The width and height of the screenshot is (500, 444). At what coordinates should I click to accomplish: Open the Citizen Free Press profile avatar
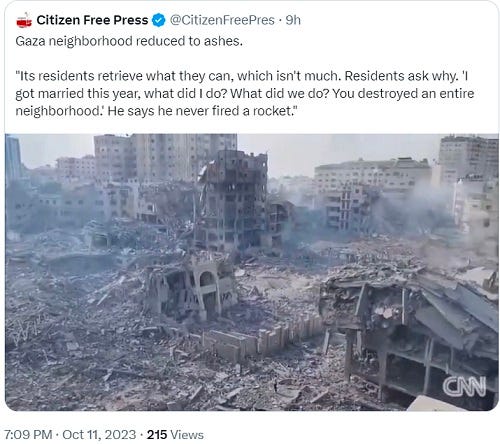[x=24, y=20]
